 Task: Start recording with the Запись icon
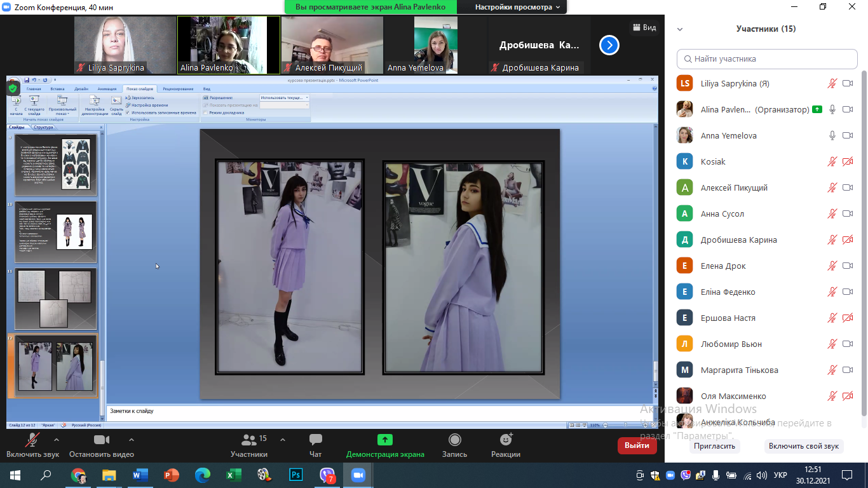point(455,440)
